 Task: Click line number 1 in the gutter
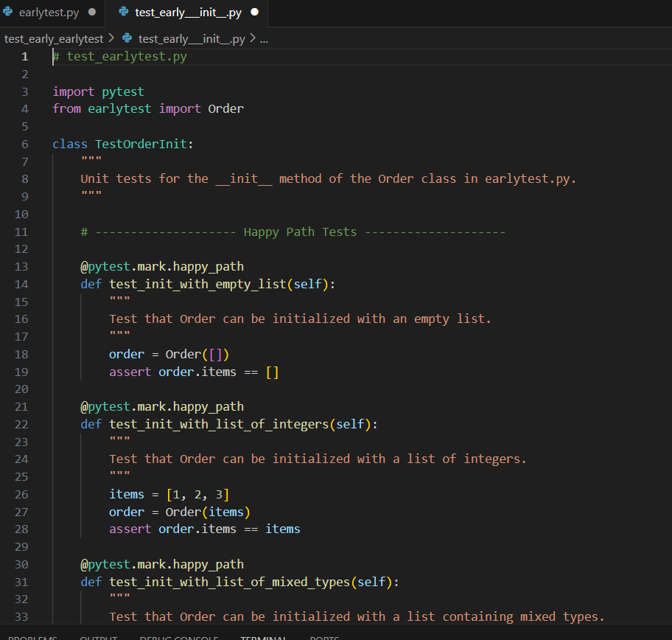(x=25, y=57)
